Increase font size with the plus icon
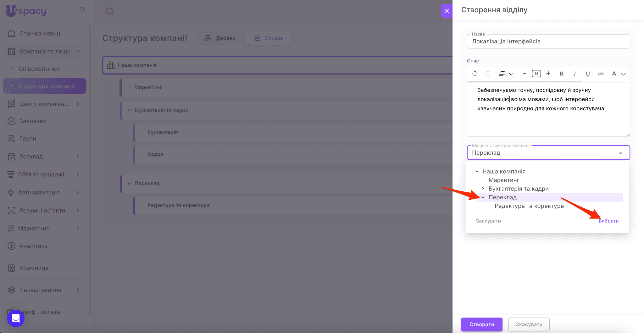 [x=548, y=74]
